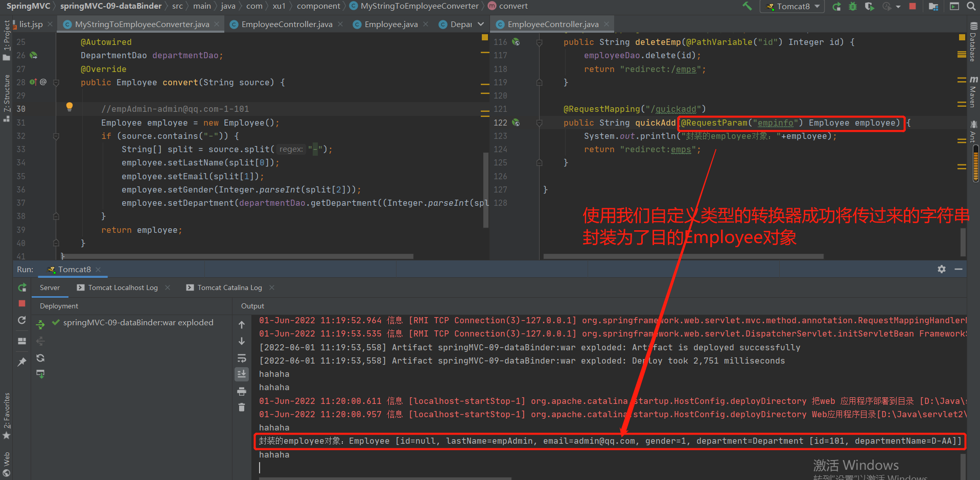Select MyStringToEmployeeConverter.java tab
980x480 pixels.
coord(142,24)
